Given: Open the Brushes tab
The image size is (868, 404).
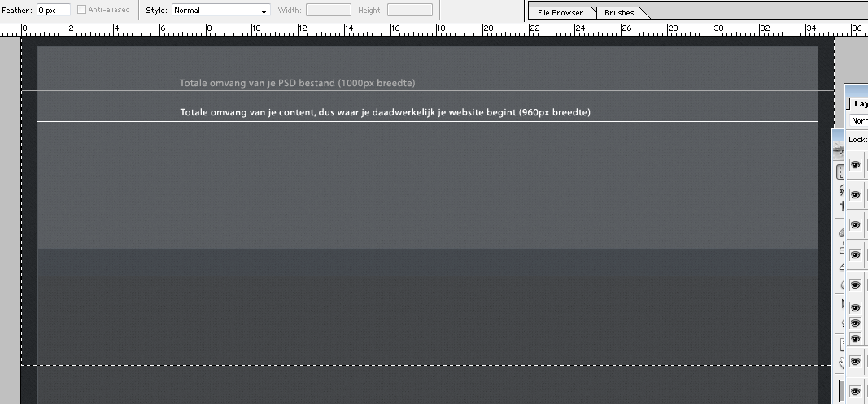Looking at the screenshot, I should tap(620, 13).
